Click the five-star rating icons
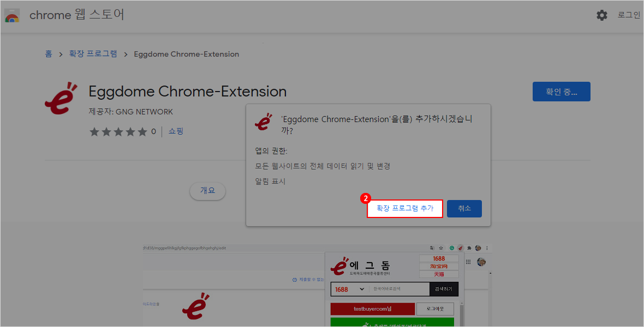Image resolution: width=644 pixels, height=327 pixels. (118, 131)
